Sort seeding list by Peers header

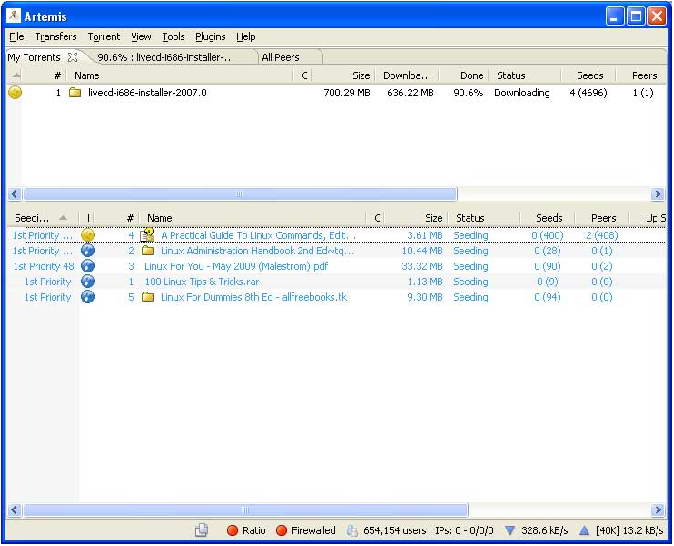pos(604,218)
